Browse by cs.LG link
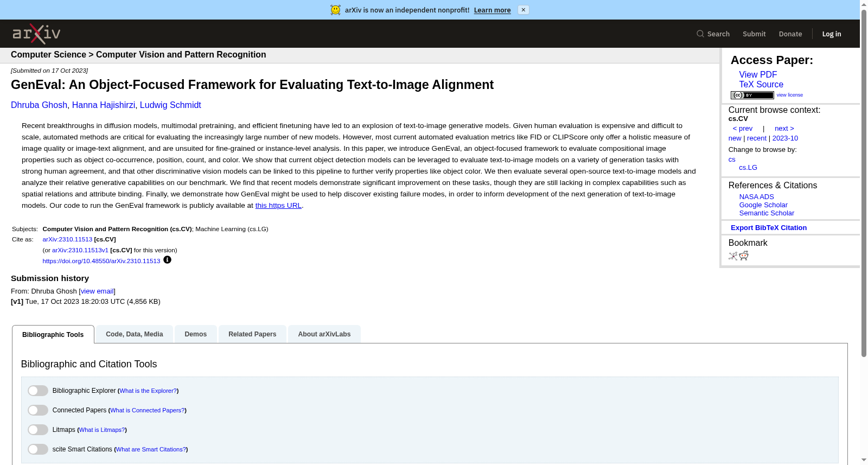The width and height of the screenshot is (868, 465). click(x=748, y=168)
